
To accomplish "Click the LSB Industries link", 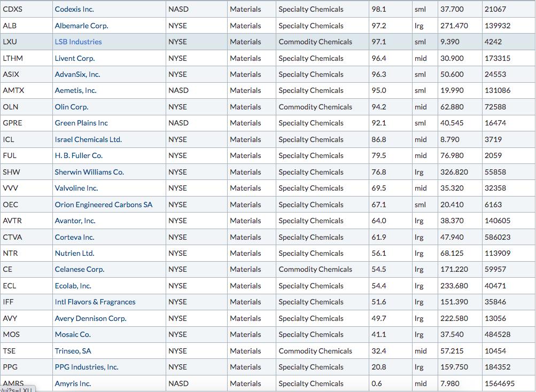I will pos(78,42).
